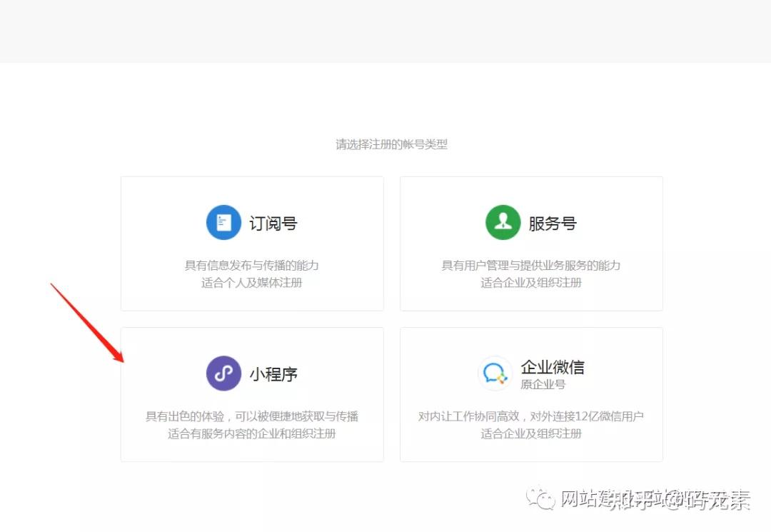Click text 适合有服务内容的企业和组织注册

pos(252,433)
